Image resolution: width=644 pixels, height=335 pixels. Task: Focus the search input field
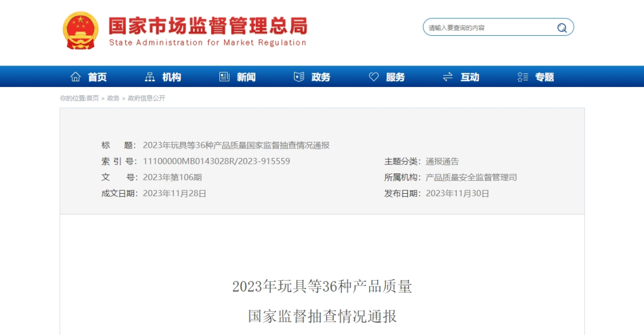pos(489,27)
